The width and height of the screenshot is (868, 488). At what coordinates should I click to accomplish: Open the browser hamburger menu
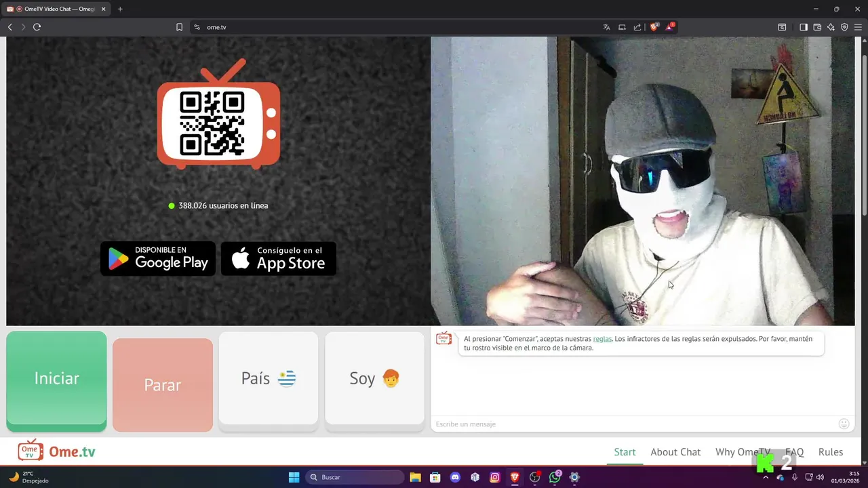click(x=858, y=27)
